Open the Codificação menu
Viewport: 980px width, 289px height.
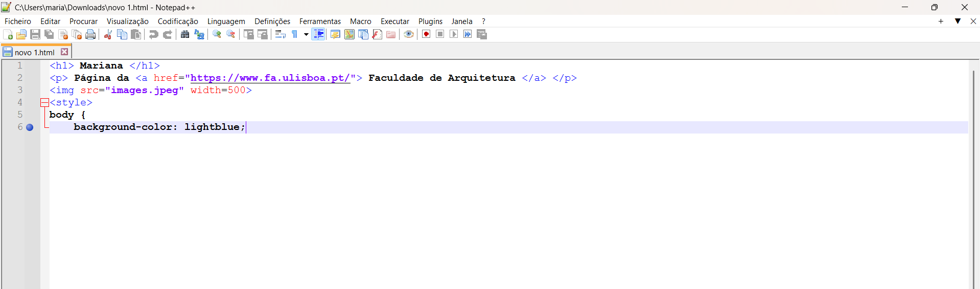click(x=177, y=21)
